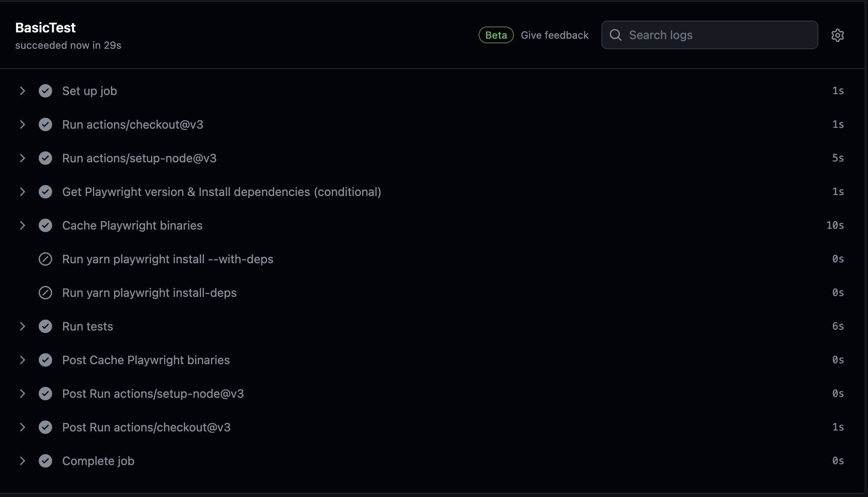Click the Beta badge
Viewport: 868px width, 497px height.
tap(496, 35)
